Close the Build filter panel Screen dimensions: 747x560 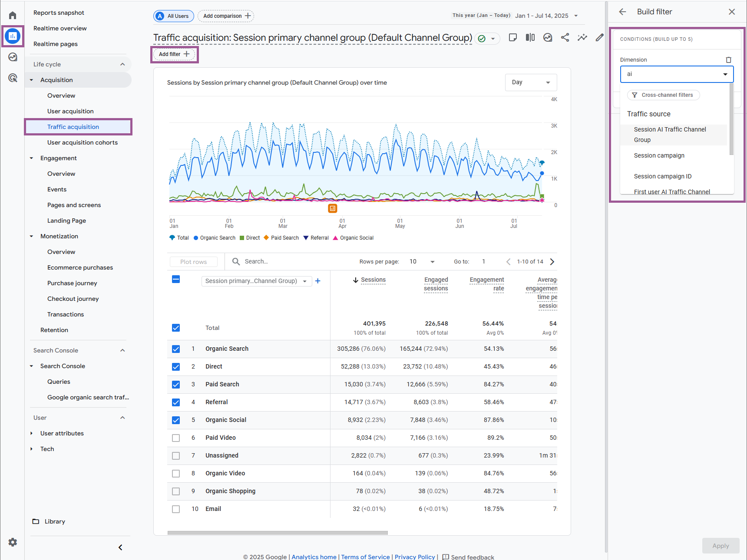pos(732,12)
